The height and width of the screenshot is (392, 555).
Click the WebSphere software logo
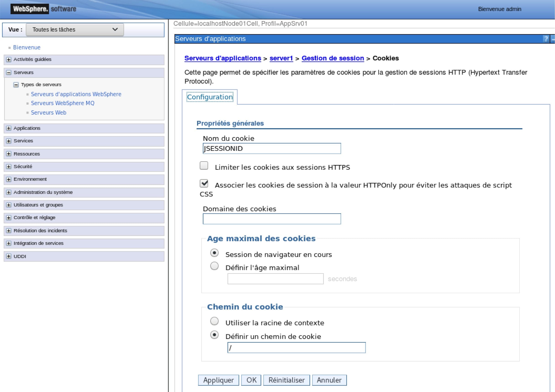pos(43,9)
